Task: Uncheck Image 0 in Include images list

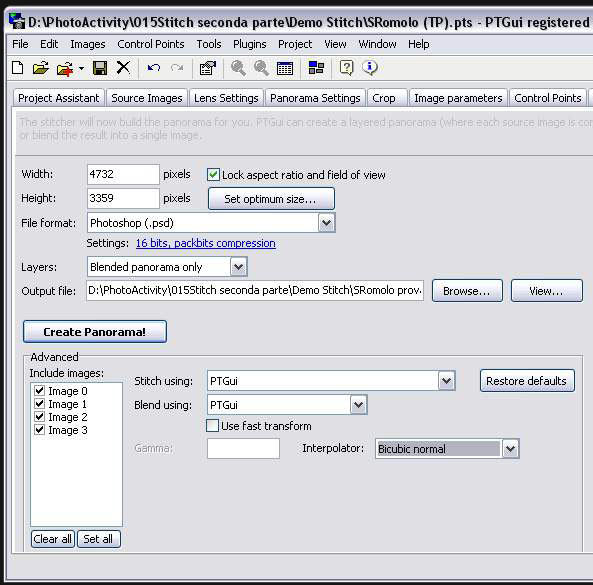Action: coord(39,390)
